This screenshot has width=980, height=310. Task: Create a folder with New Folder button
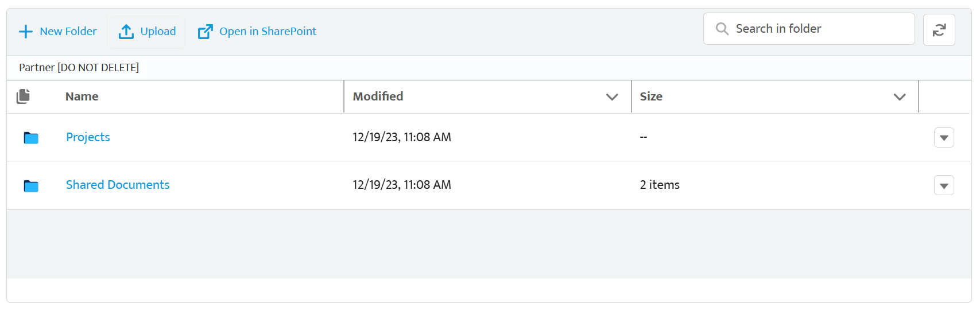pyautogui.click(x=57, y=32)
